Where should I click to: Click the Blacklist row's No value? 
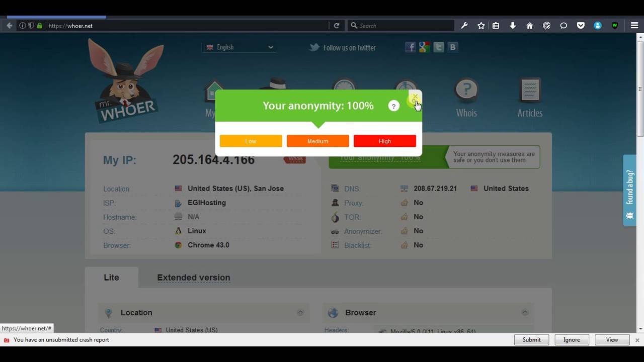click(418, 245)
